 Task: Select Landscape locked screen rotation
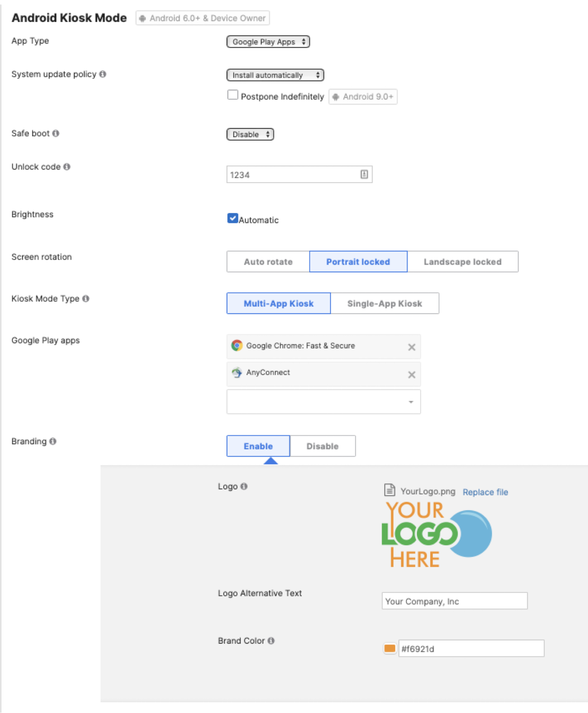point(462,261)
